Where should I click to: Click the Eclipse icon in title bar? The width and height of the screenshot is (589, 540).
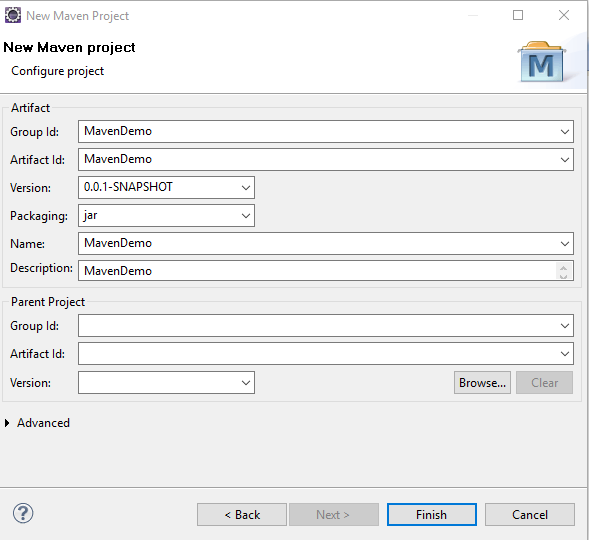(x=13, y=15)
